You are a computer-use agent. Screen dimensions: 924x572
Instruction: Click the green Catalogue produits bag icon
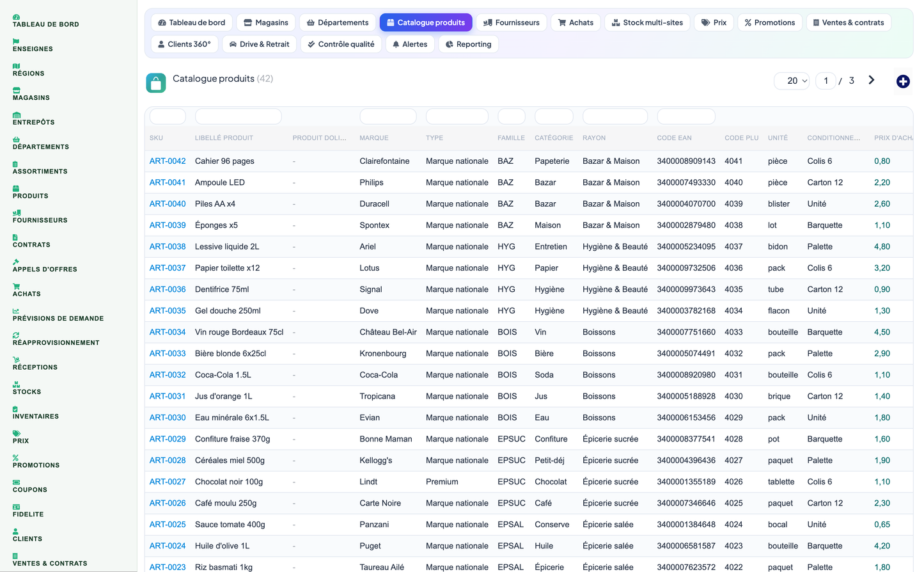[156, 83]
